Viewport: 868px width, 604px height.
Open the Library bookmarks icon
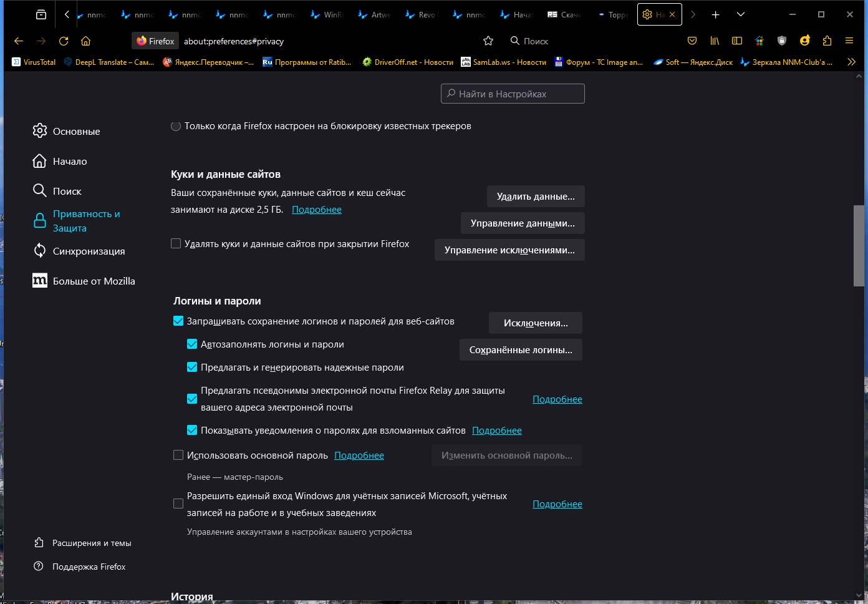coord(715,41)
